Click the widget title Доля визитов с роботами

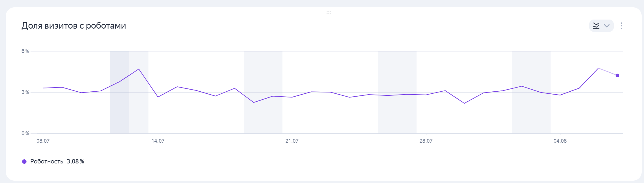click(74, 26)
